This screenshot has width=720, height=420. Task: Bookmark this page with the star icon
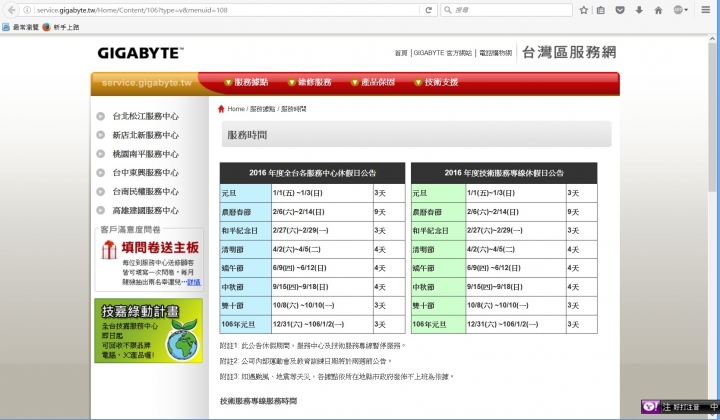(584, 10)
